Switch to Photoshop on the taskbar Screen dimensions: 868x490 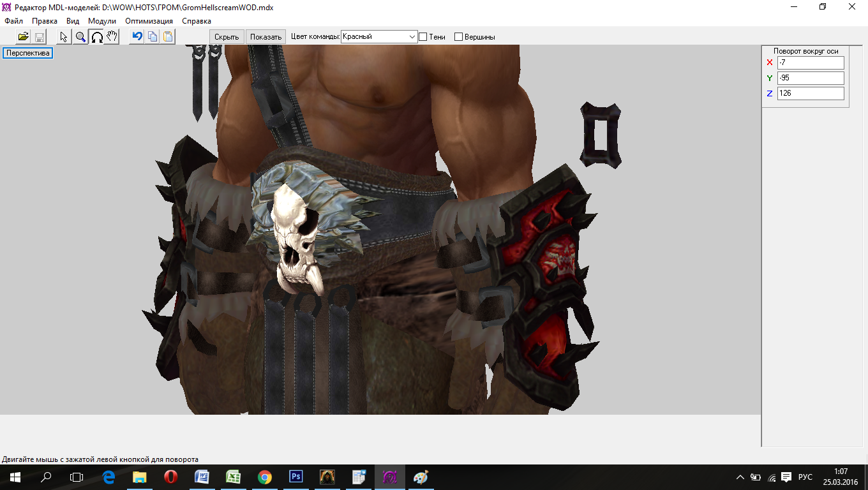pos(296,477)
